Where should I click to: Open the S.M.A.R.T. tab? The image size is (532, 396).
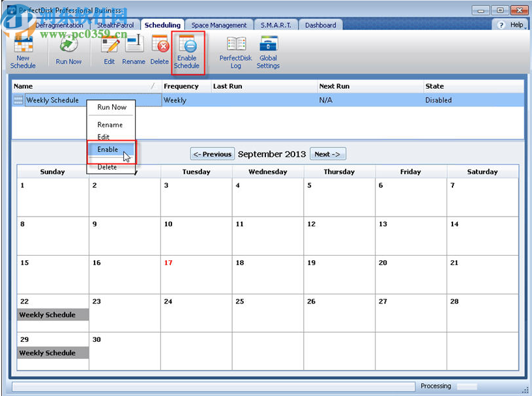275,24
